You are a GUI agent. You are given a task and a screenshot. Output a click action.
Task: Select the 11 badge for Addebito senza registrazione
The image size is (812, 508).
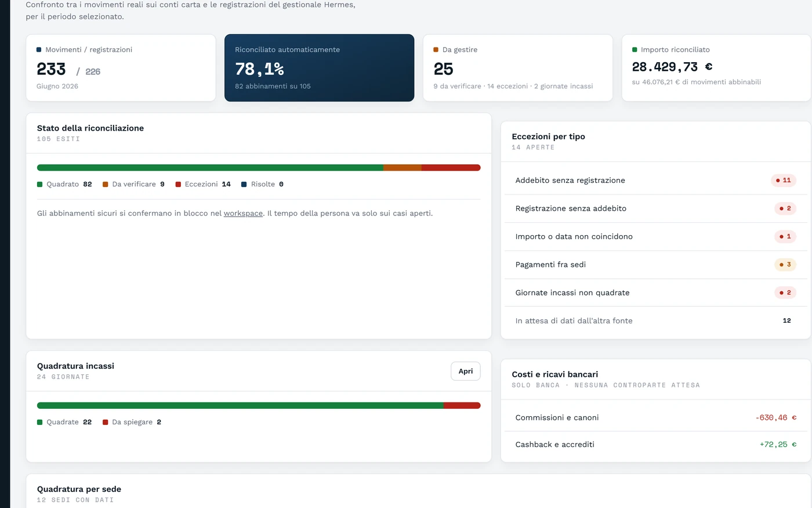click(783, 181)
